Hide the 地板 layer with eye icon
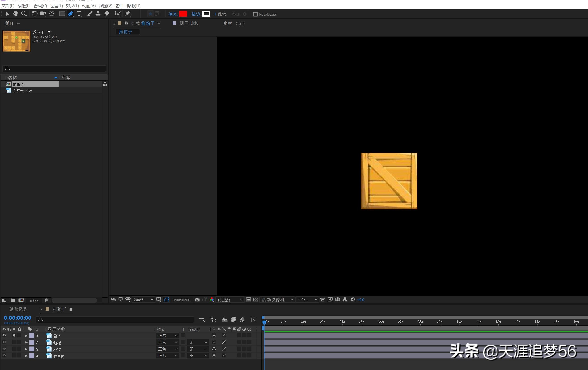This screenshot has height=370, width=588. (x=4, y=342)
